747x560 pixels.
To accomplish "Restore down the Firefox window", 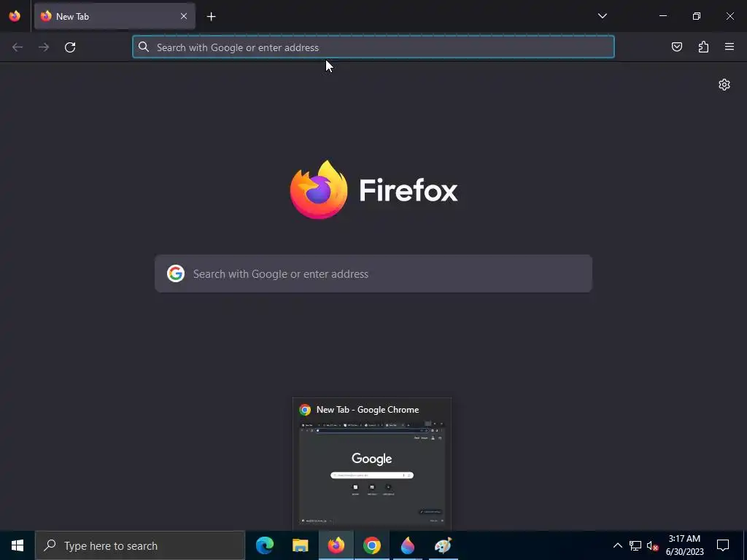I will [697, 16].
